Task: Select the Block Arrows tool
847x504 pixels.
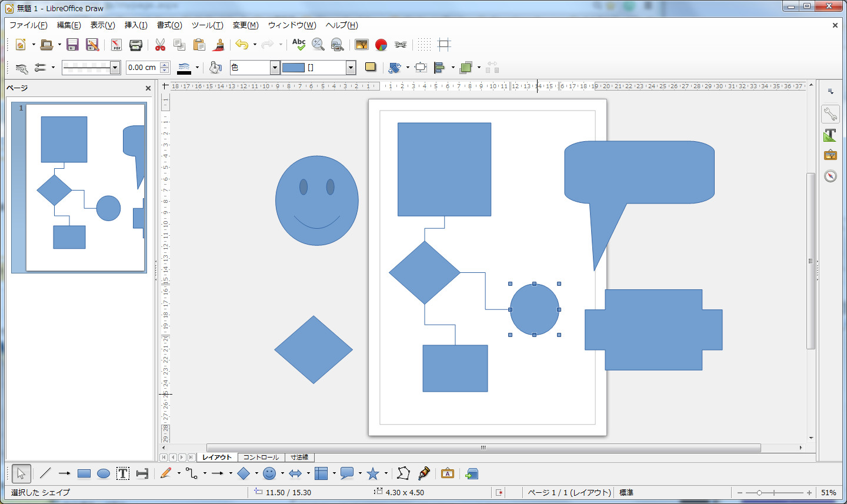Action: point(295,473)
